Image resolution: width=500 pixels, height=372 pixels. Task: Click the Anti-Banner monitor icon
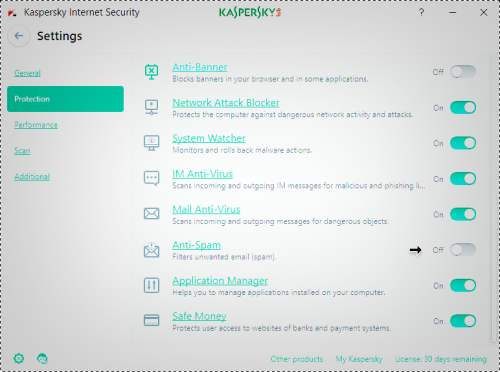tap(151, 72)
